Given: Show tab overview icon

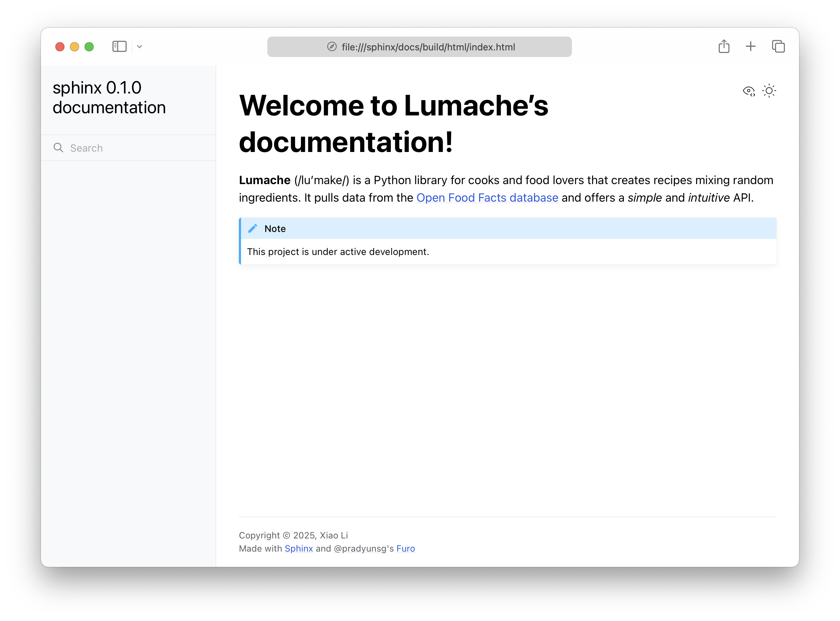Looking at the screenshot, I should [778, 47].
